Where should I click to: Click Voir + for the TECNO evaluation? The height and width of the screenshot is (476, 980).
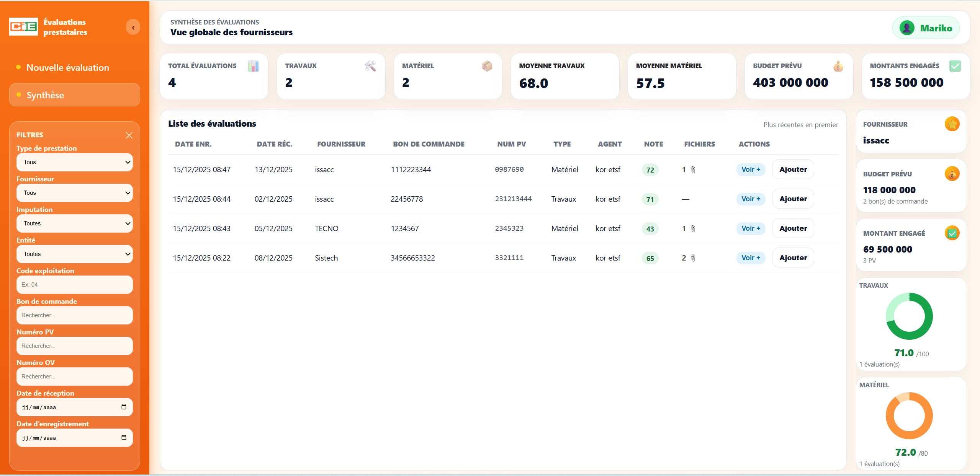click(x=750, y=228)
